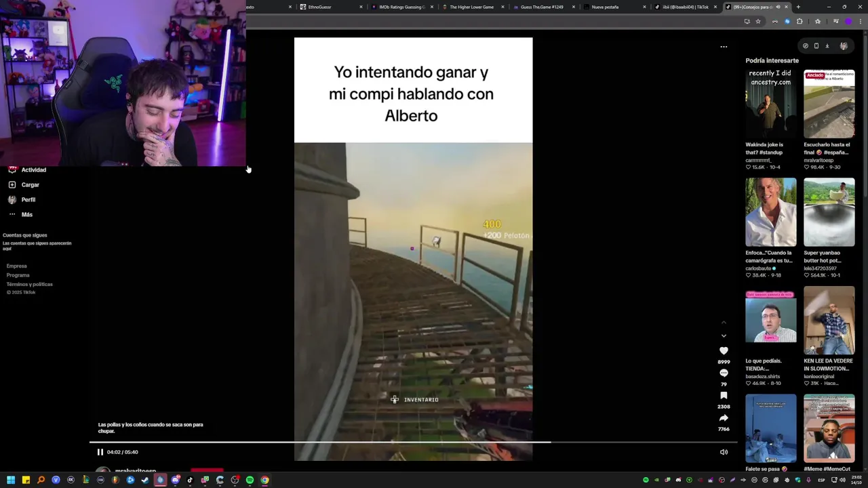
Task: Open the browser extensions puzzle icon
Action: [800, 22]
